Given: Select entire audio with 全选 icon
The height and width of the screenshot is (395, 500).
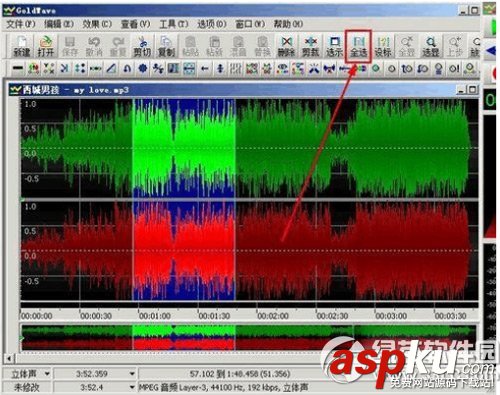Looking at the screenshot, I should click(x=359, y=46).
